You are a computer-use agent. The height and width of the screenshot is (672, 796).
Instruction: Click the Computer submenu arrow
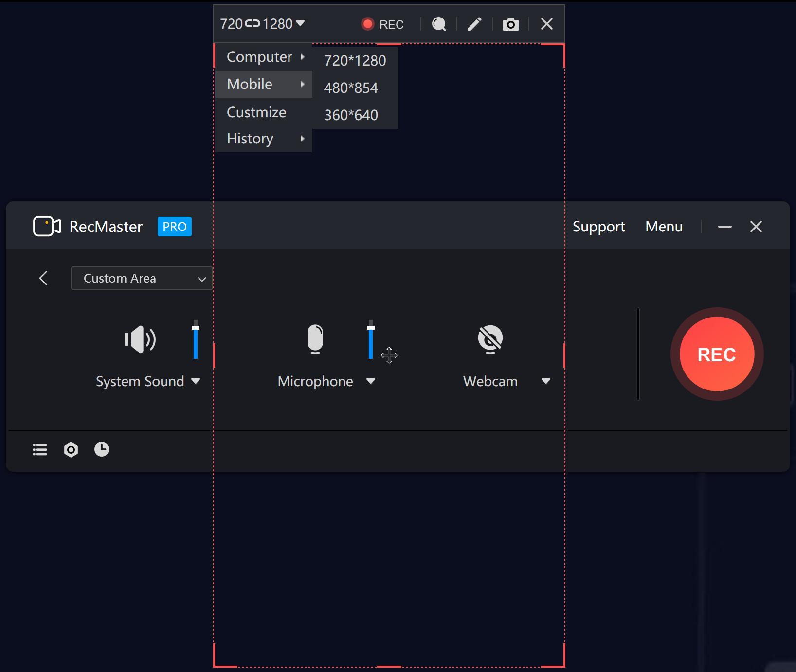[303, 57]
